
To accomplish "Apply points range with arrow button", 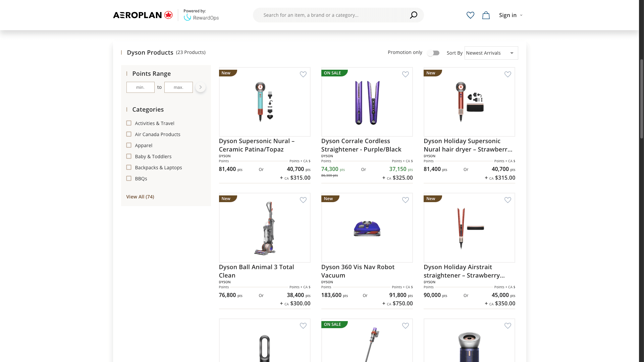I will pyautogui.click(x=201, y=87).
